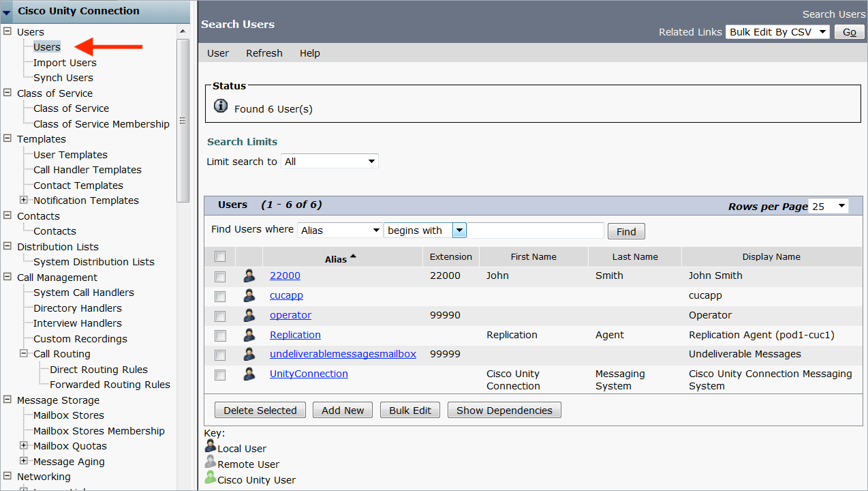Viewport: 868px width, 491px height.
Task: Open Forwarded Routing Rules
Action: (110, 385)
